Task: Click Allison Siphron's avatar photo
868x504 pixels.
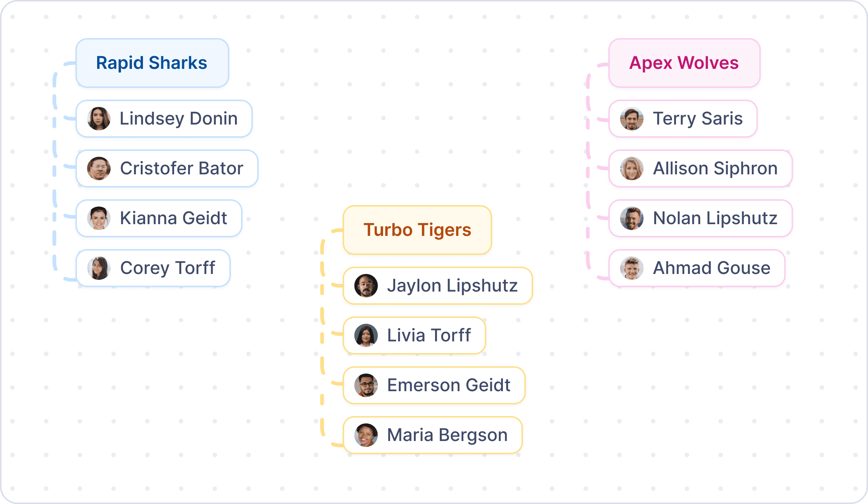Action: click(x=632, y=168)
